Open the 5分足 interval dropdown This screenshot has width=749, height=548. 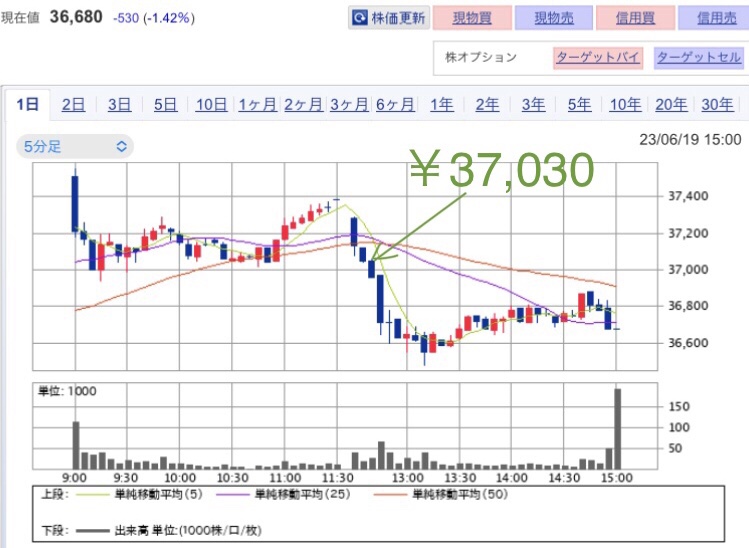coord(75,146)
